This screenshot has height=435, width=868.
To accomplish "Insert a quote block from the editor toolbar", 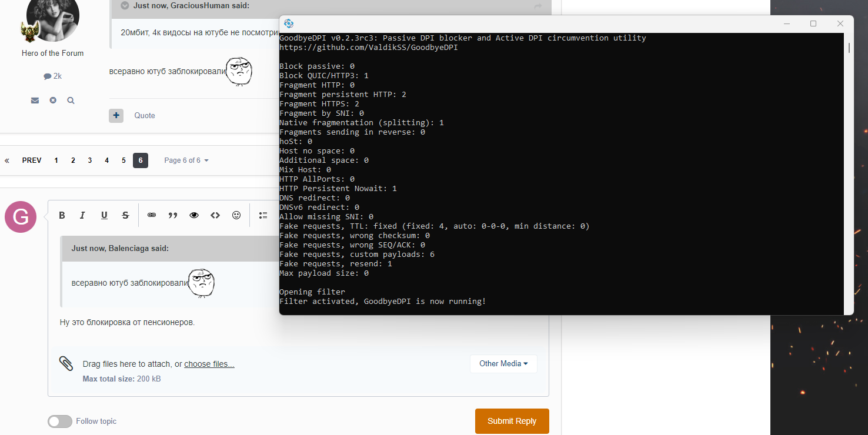I will 173,216.
